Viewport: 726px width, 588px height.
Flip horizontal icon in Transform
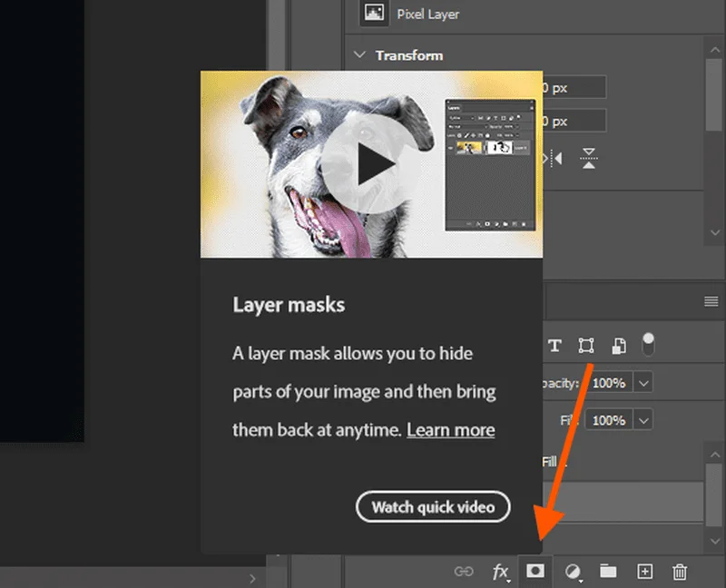[x=554, y=159]
